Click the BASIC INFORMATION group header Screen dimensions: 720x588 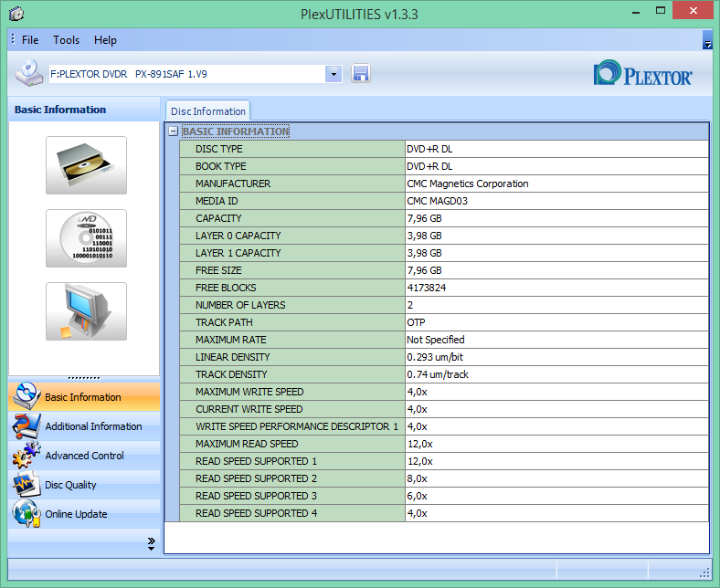236,131
